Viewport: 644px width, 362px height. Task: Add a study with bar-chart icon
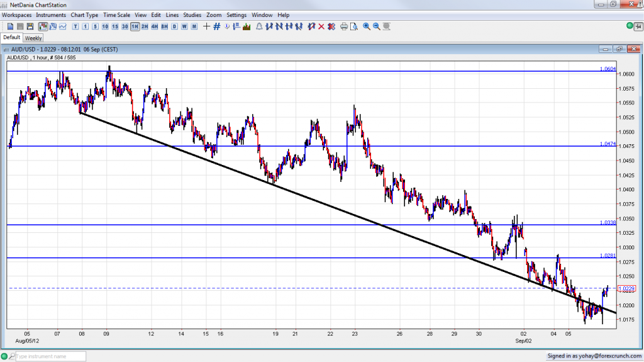tap(247, 26)
